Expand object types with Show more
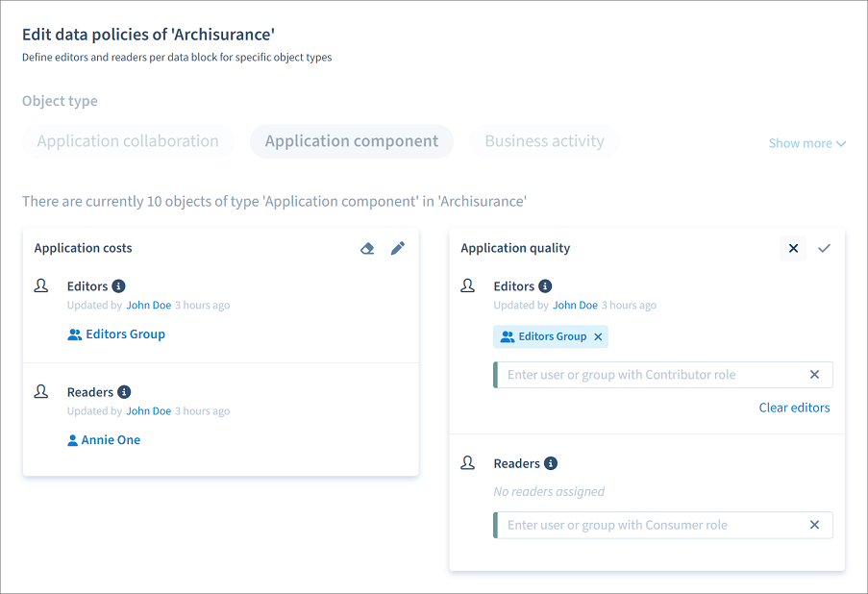The height and width of the screenshot is (594, 868). (x=806, y=143)
